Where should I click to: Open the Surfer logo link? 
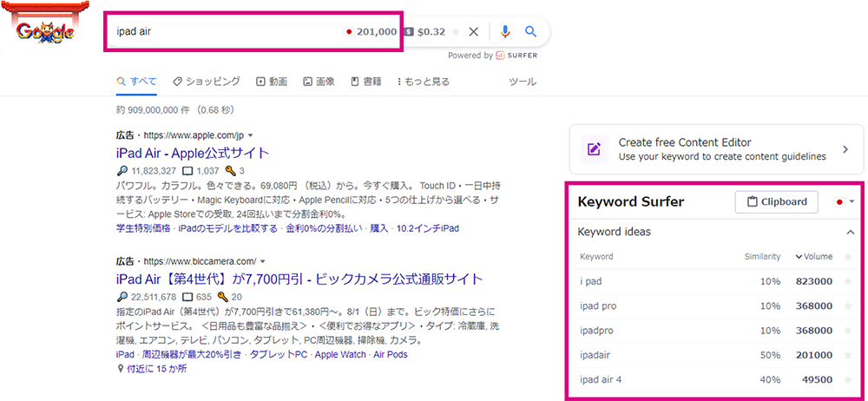pyautogui.click(x=516, y=56)
